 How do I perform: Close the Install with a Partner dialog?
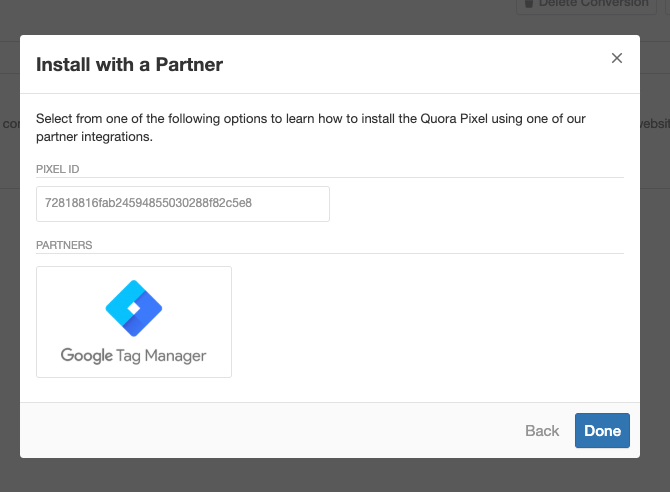point(617,58)
